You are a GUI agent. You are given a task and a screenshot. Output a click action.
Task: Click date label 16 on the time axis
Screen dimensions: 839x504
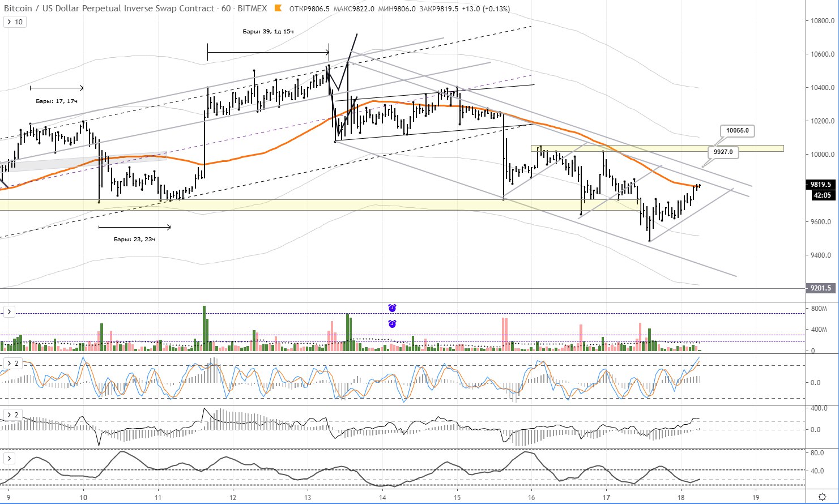coord(531,497)
